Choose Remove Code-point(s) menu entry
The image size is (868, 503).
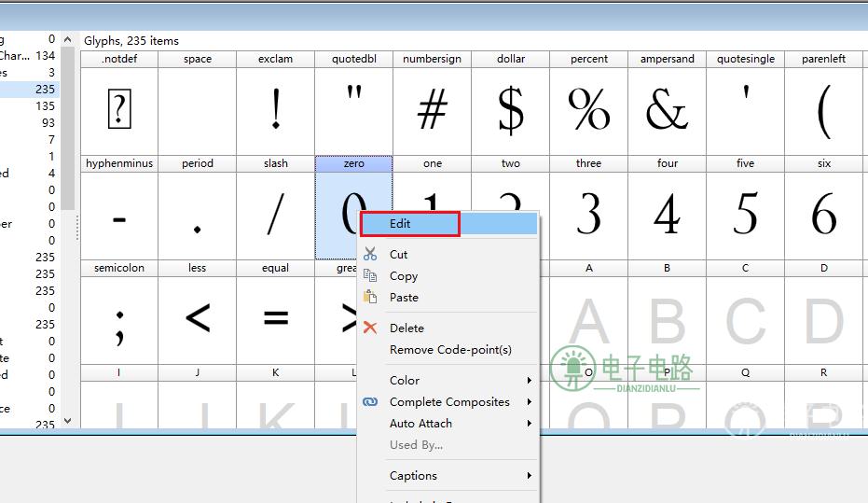(x=450, y=350)
